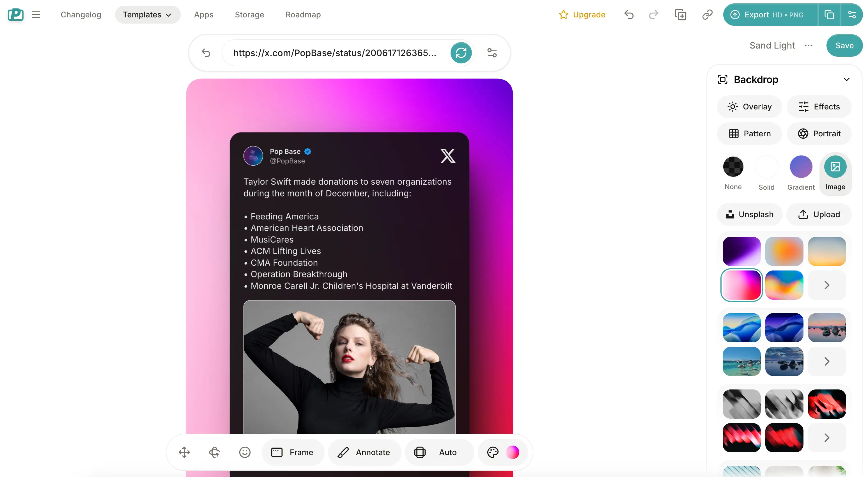Select the Image backdrop type
Viewport: 868px width, 477px height.
[835, 167]
